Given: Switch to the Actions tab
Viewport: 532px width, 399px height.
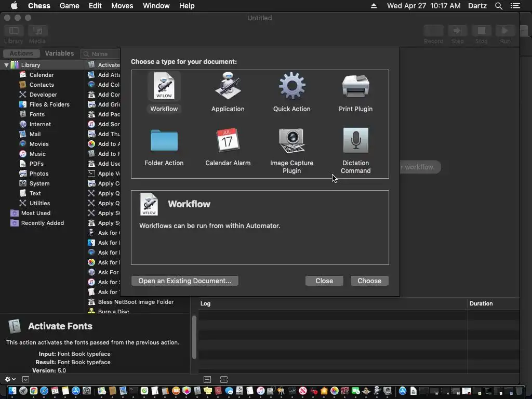Looking at the screenshot, I should click(x=21, y=54).
